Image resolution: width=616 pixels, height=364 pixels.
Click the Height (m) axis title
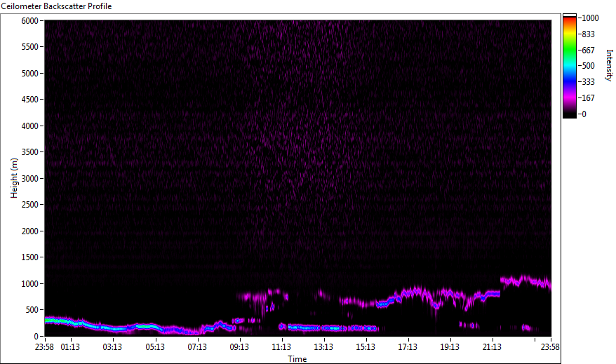point(14,178)
